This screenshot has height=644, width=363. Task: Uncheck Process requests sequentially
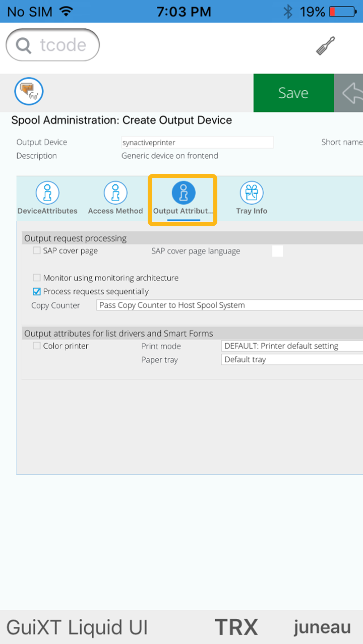point(37,291)
